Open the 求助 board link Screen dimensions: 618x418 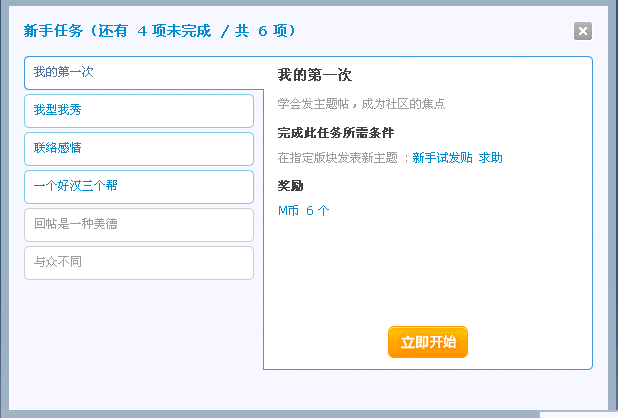[490, 158]
